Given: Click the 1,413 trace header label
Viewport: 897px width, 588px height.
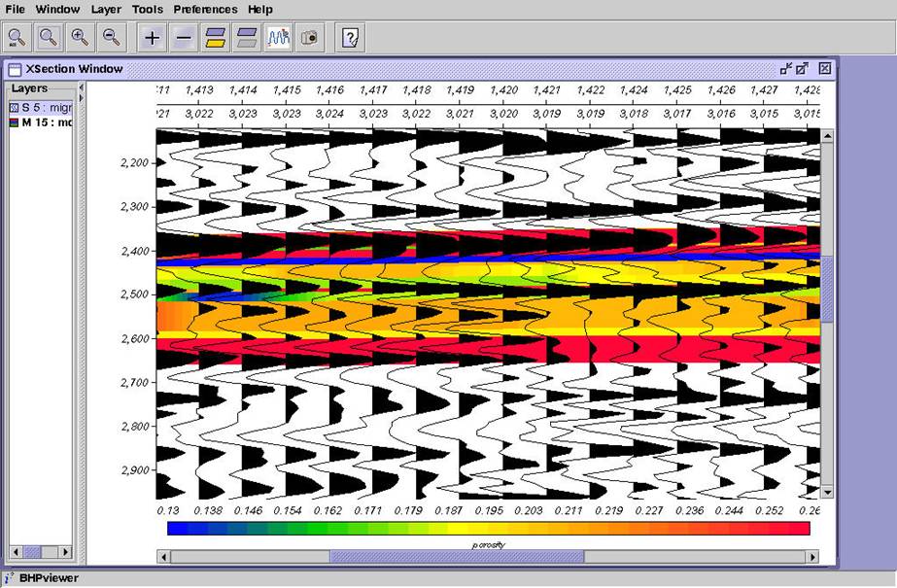Looking at the screenshot, I should coord(199,89).
